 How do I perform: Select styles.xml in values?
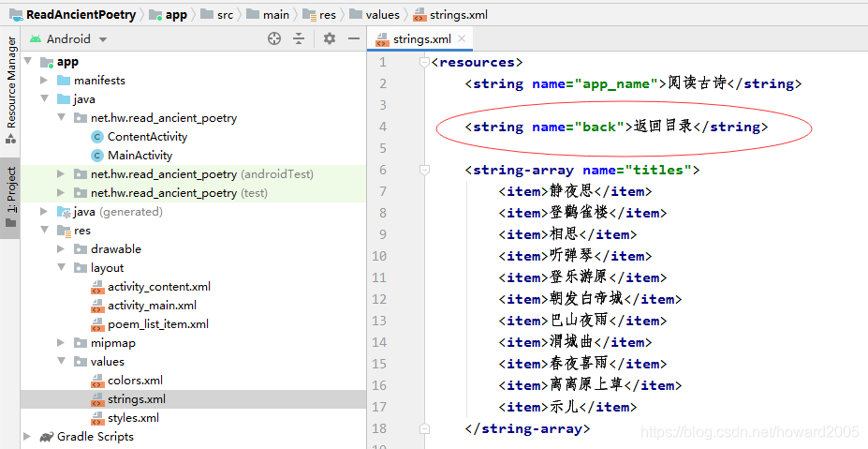click(x=133, y=418)
